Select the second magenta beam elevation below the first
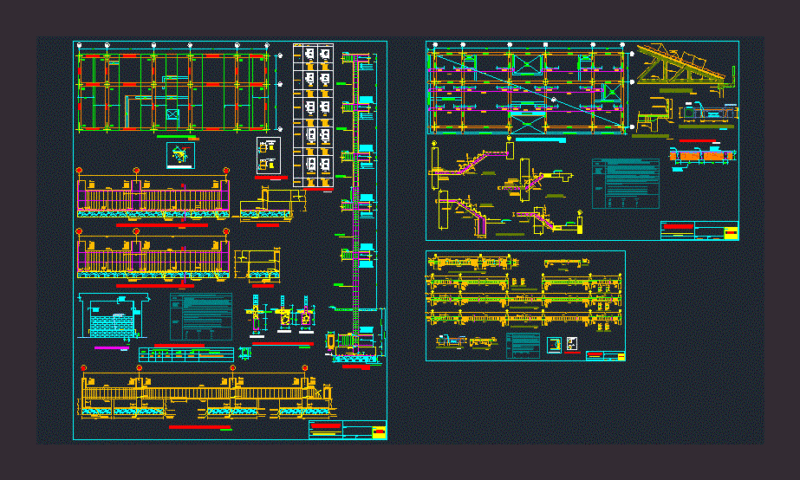The width and height of the screenshot is (800, 480). pos(153,255)
